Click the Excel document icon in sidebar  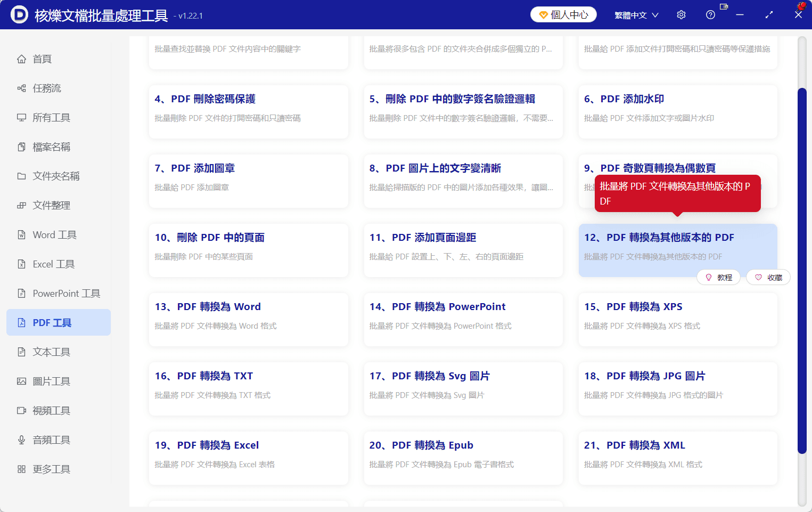point(21,264)
